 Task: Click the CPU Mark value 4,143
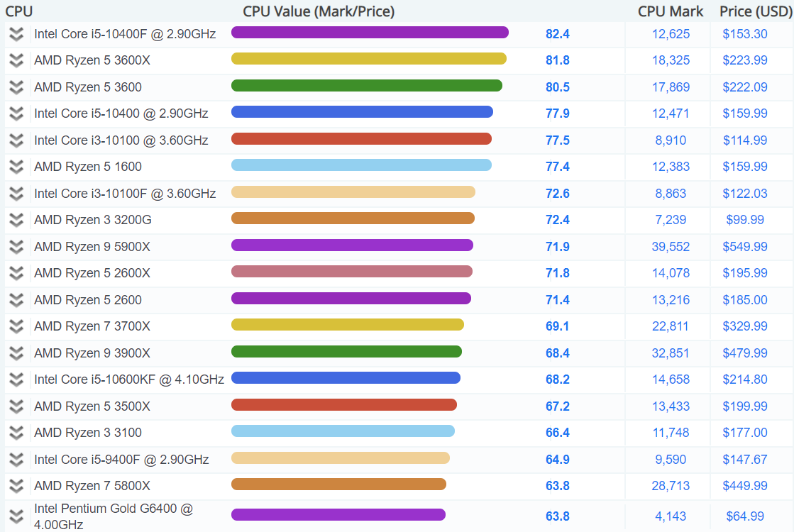[x=671, y=516]
